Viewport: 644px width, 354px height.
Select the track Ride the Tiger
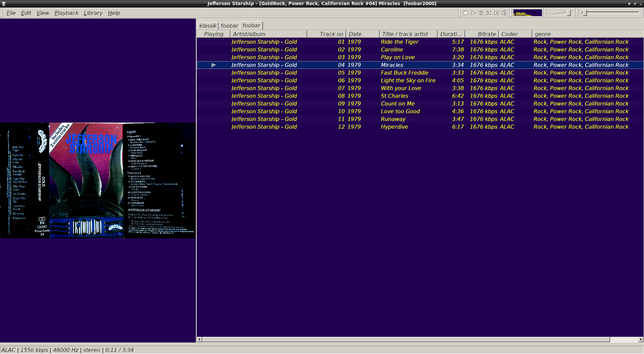pyautogui.click(x=420, y=42)
